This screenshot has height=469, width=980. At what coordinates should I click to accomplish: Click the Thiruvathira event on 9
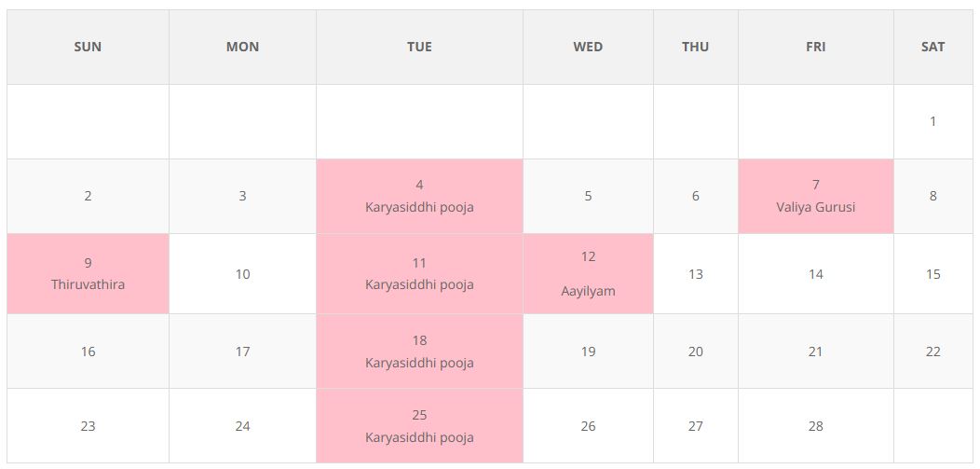[x=88, y=284]
